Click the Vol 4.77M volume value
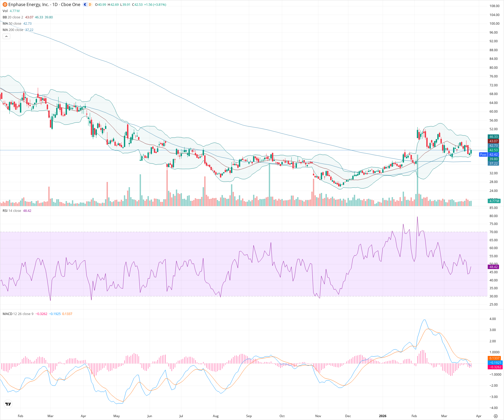 [x=14, y=11]
